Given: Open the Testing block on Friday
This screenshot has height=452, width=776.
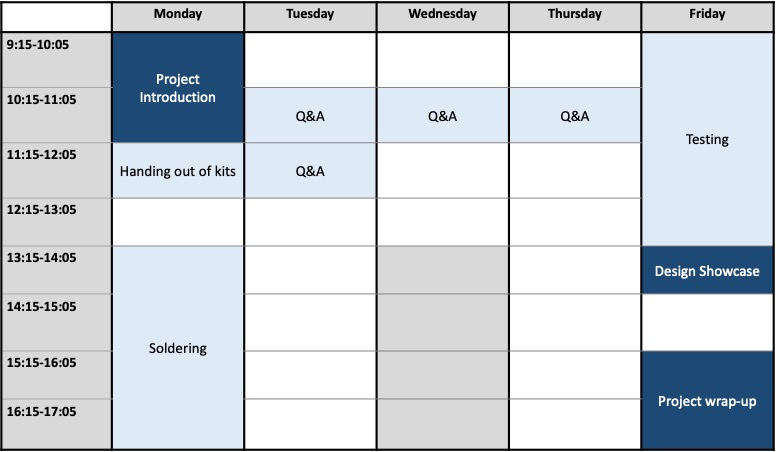Looking at the screenshot, I should [708, 140].
